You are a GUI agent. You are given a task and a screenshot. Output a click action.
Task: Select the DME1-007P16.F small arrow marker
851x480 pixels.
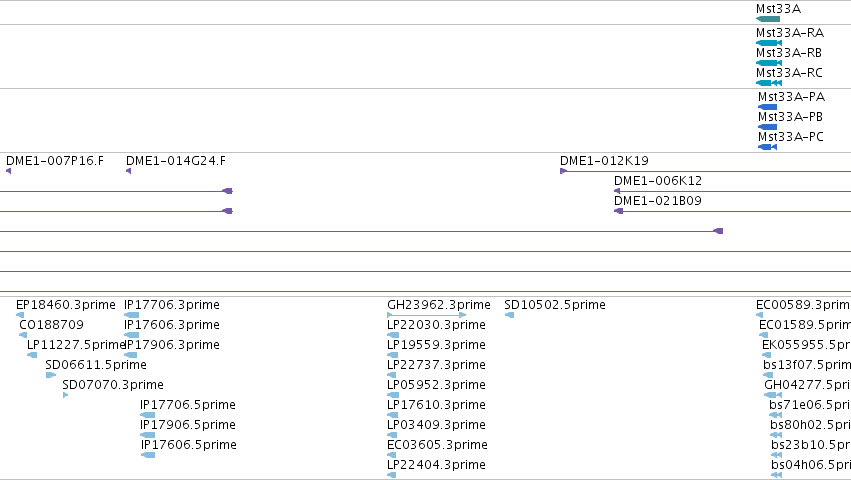pos(8,171)
